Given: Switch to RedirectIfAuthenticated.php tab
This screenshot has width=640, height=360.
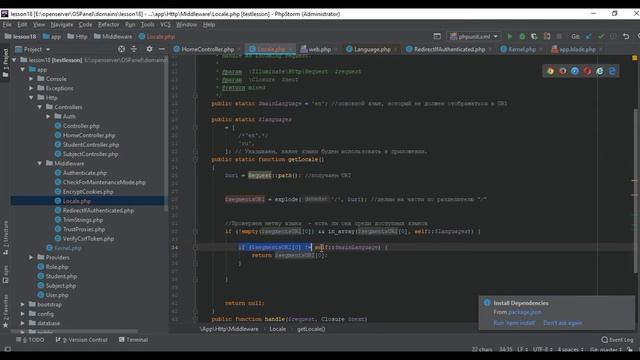Looking at the screenshot, I should [449, 49].
